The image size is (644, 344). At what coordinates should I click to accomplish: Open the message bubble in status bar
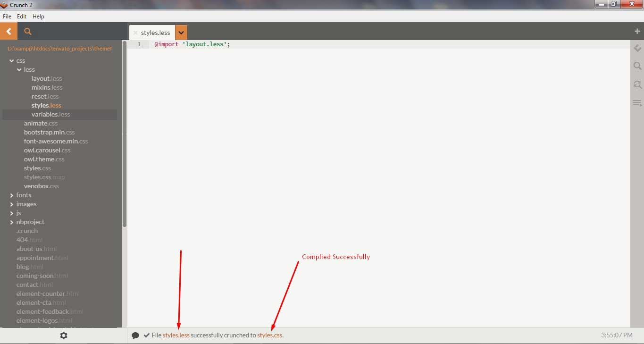click(135, 336)
